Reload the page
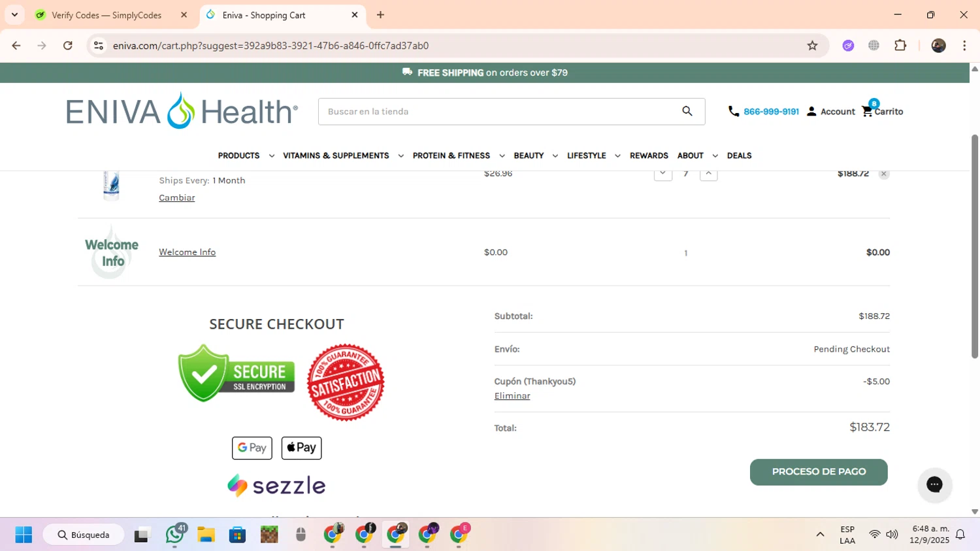The image size is (980, 551). click(68, 46)
